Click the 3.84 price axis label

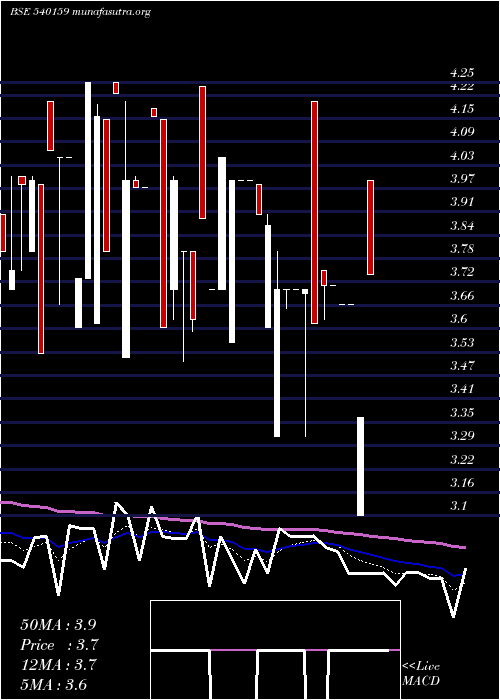pyautogui.click(x=462, y=225)
